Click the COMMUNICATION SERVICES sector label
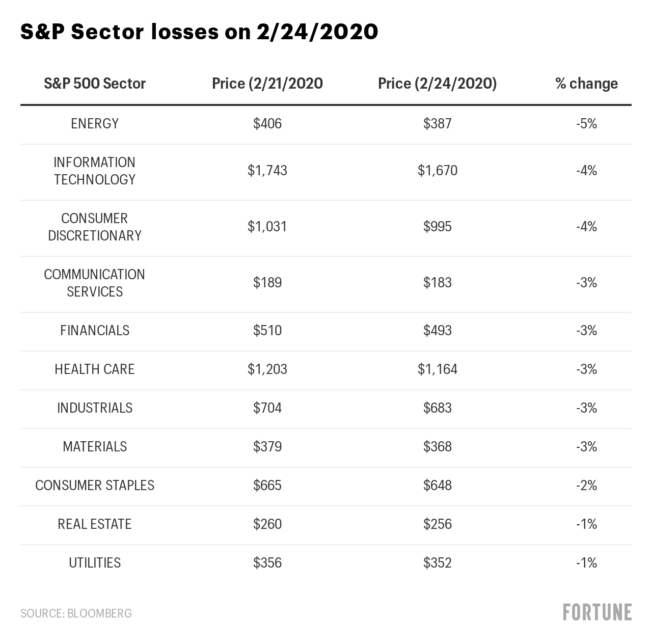Screen dimensions: 652x644 (95, 283)
